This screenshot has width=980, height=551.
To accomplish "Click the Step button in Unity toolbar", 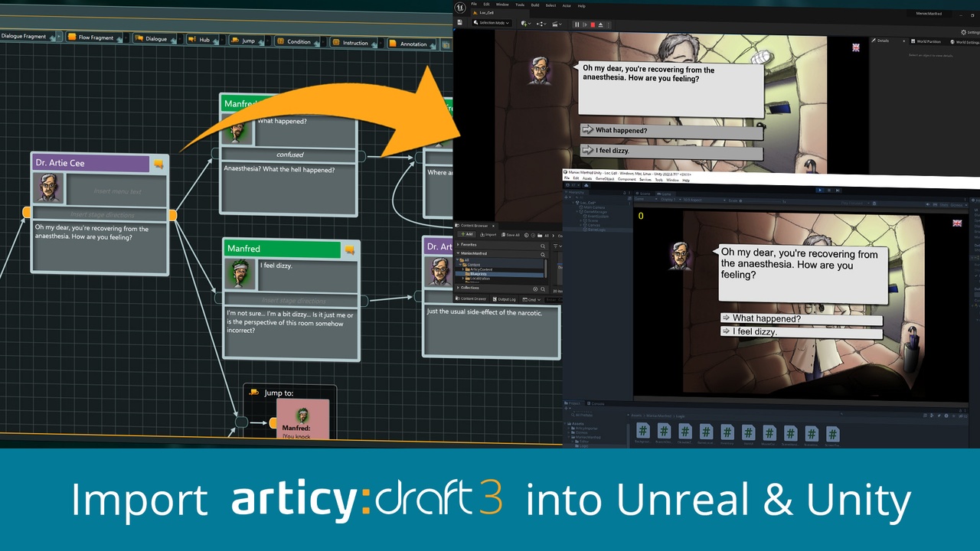I will click(838, 190).
